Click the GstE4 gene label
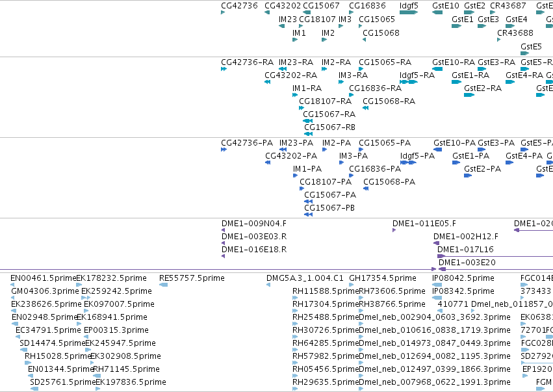Screen dimensions: 553x392 [x=517, y=20]
